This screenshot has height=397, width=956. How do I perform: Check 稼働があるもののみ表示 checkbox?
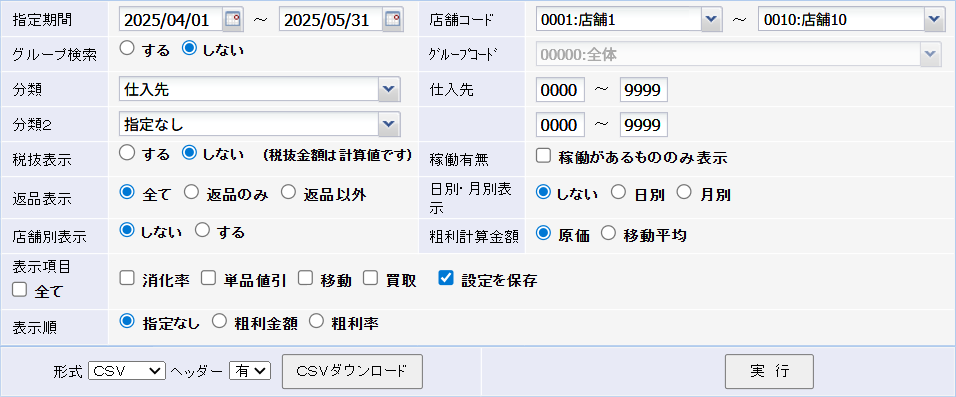[x=543, y=156]
